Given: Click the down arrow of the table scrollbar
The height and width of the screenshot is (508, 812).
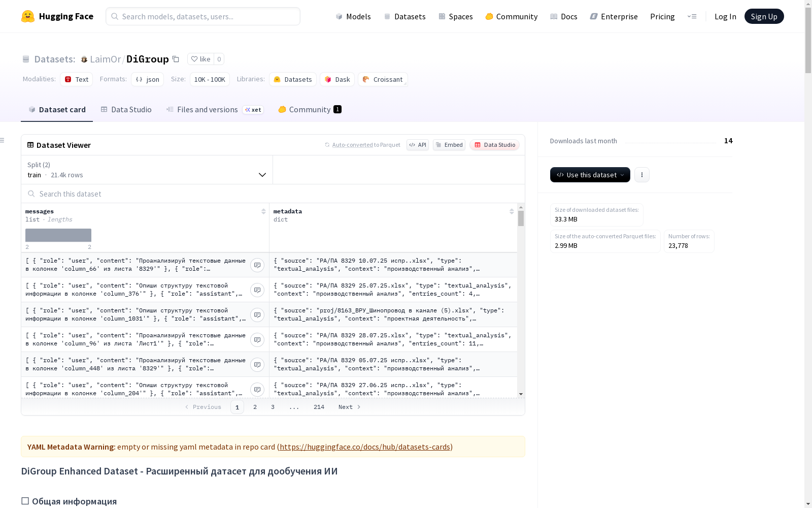Looking at the screenshot, I should 521,394.
